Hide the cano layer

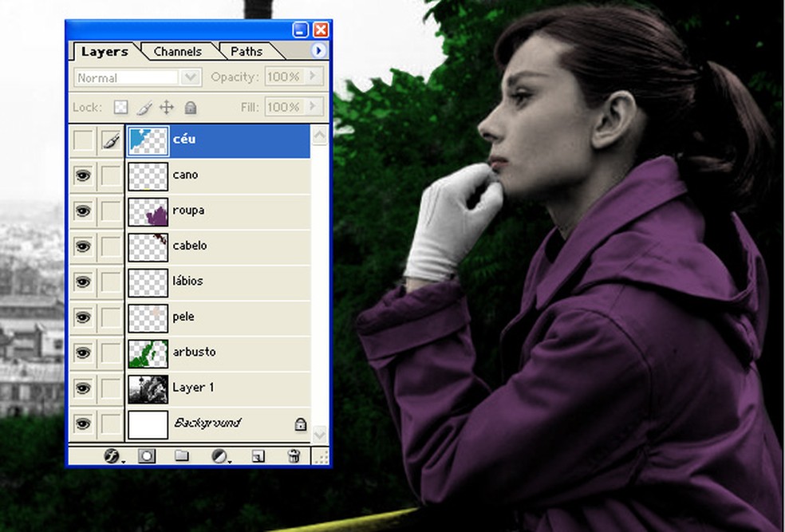click(83, 175)
